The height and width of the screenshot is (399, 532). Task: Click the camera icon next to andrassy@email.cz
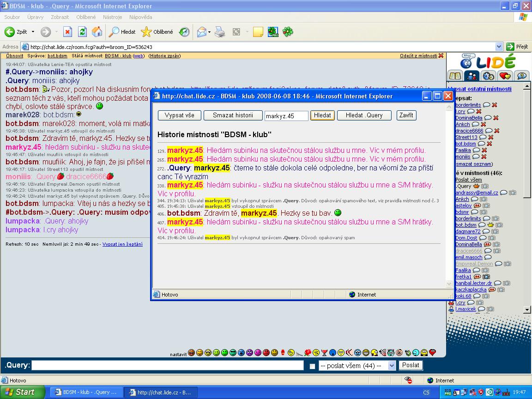click(x=512, y=193)
